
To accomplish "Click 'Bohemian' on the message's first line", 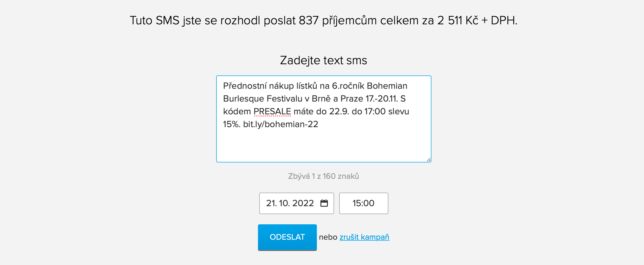I will (387, 86).
